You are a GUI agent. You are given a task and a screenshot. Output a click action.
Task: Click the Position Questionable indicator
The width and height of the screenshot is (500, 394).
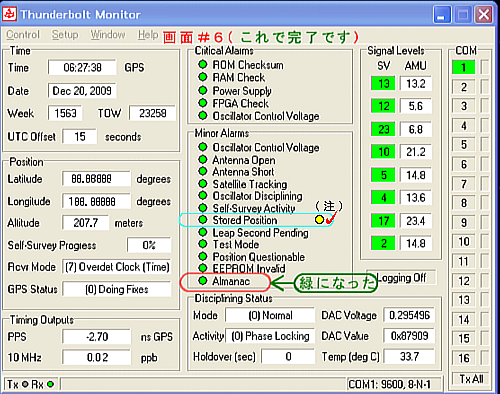pyautogui.click(x=203, y=256)
